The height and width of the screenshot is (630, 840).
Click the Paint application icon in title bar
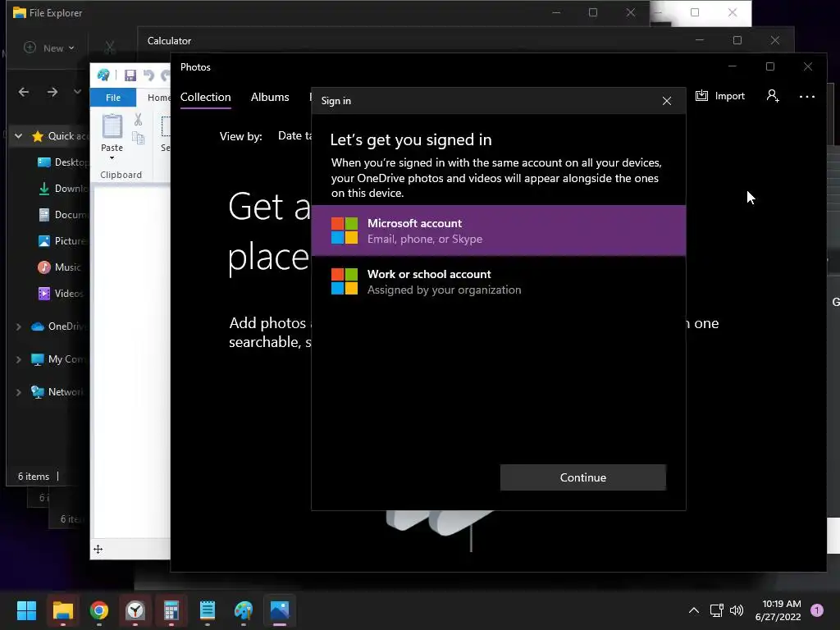click(103, 75)
